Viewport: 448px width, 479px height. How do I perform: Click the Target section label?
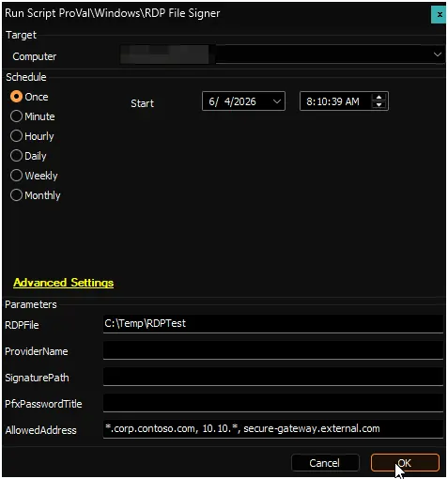click(21, 35)
